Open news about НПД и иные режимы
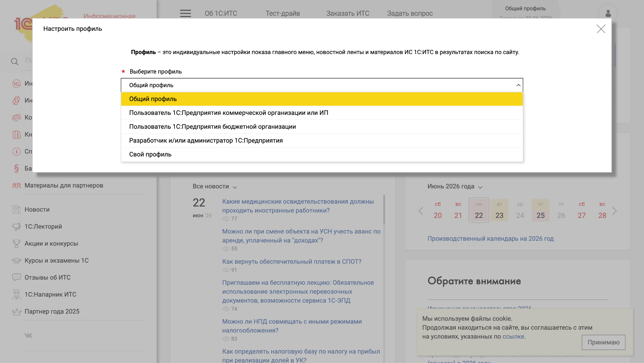This screenshot has width=644, height=363. (x=292, y=326)
